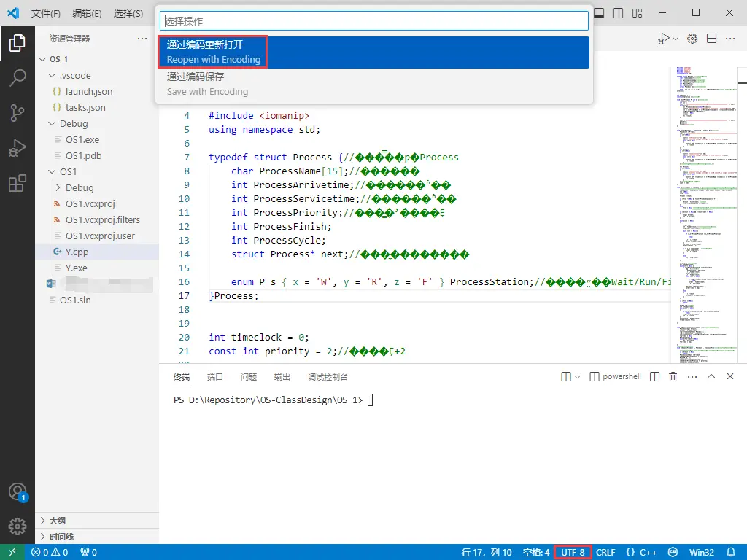Image resolution: width=747 pixels, height=560 pixels.
Task: Open the Source Control view
Action: pyautogui.click(x=18, y=113)
